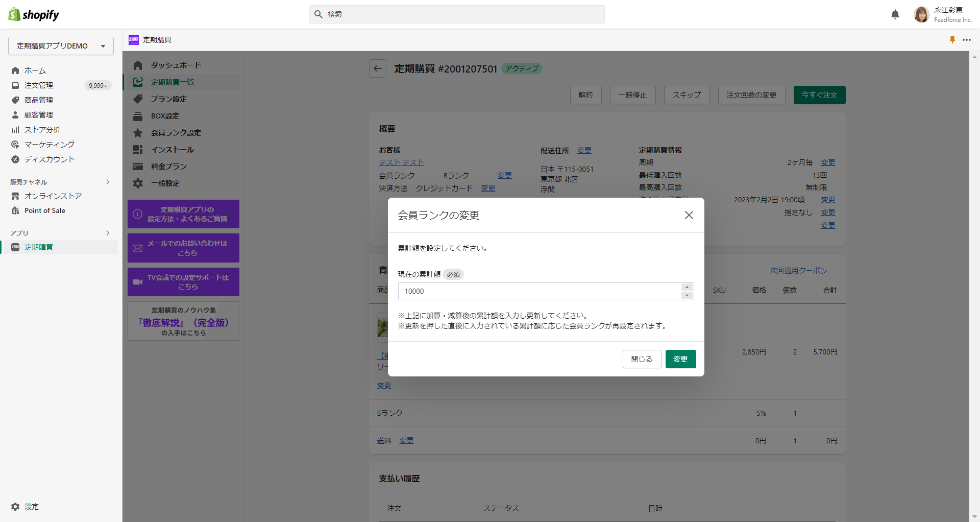Click the notifications bell icon
This screenshot has height=522, width=980.
click(895, 14)
